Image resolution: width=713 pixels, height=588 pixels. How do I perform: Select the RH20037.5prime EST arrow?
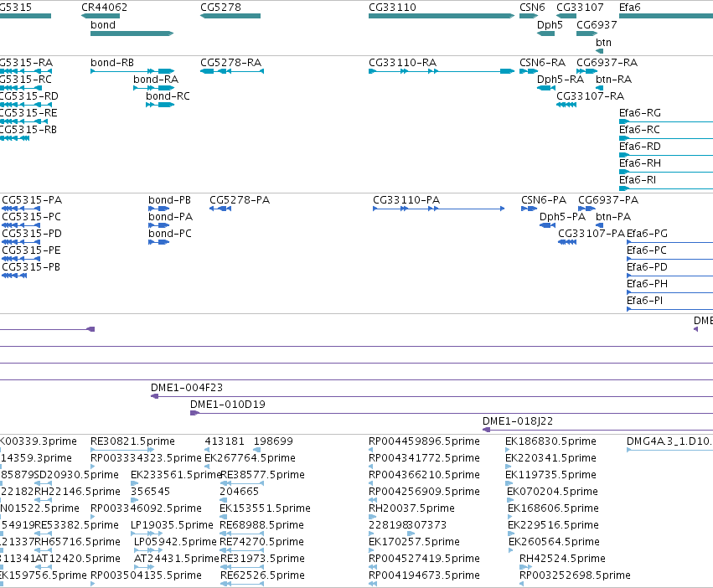[372, 517]
